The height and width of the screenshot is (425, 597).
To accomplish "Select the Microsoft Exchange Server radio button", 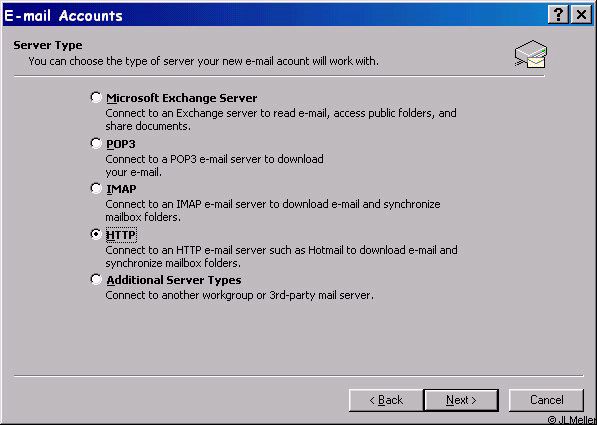I will 96,97.
